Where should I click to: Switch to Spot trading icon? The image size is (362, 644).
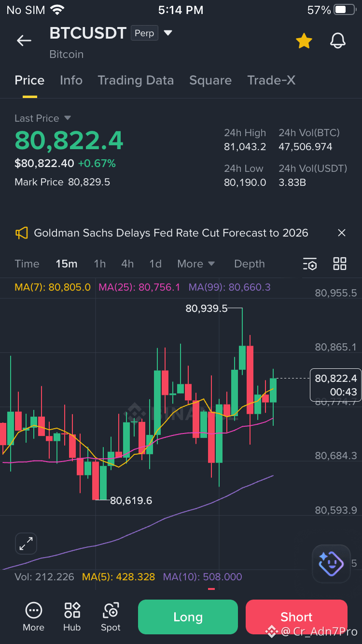pos(111,616)
